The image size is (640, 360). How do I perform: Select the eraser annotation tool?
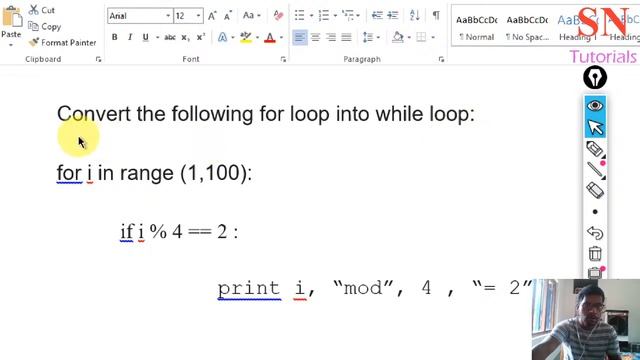click(x=595, y=191)
